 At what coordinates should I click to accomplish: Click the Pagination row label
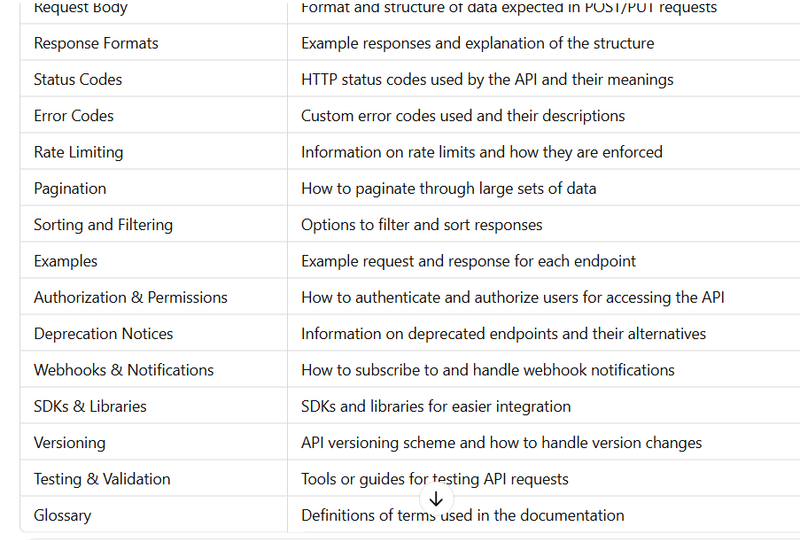click(70, 188)
